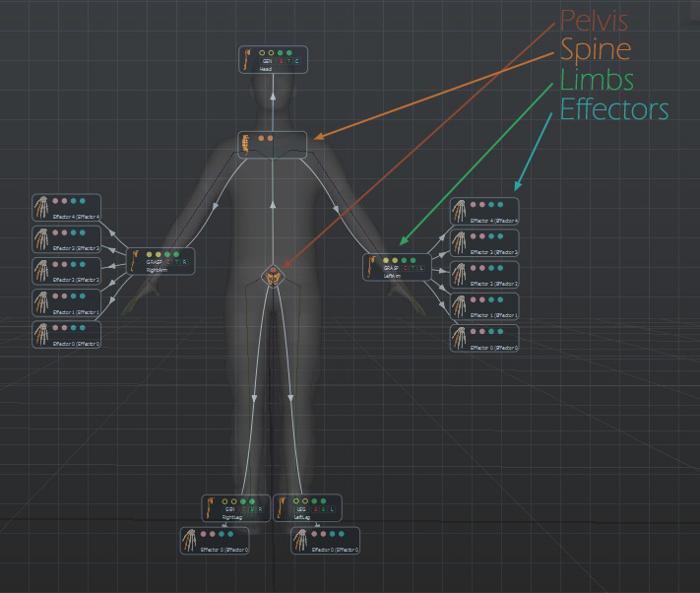Select the leg bone icon on LeftLeg node
The width and height of the screenshot is (700, 593).
pyautogui.click(x=281, y=508)
